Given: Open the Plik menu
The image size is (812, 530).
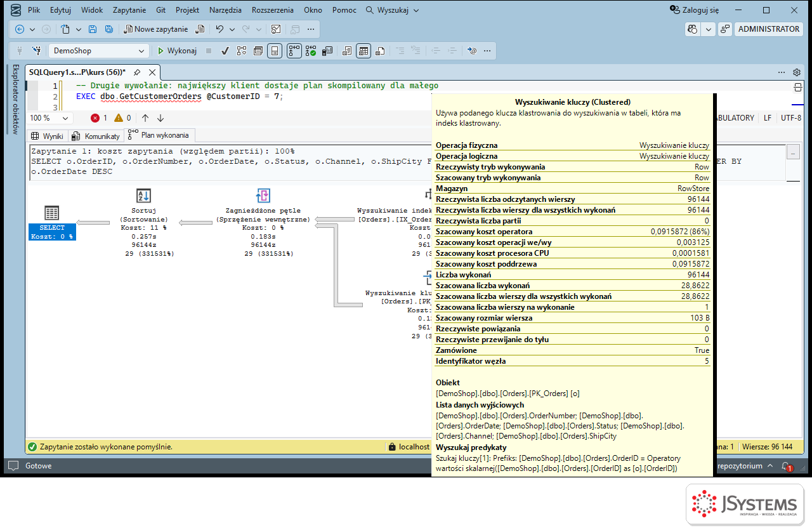Looking at the screenshot, I should point(34,10).
